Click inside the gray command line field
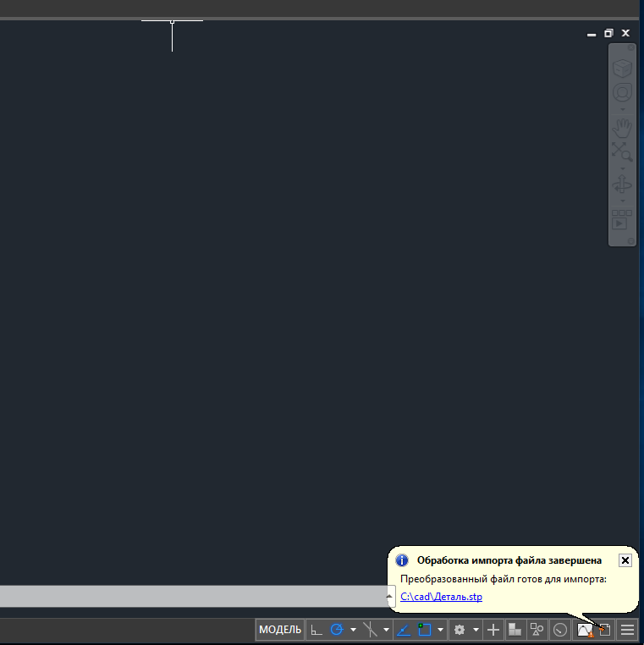This screenshot has height=645, width=644. tap(192, 596)
